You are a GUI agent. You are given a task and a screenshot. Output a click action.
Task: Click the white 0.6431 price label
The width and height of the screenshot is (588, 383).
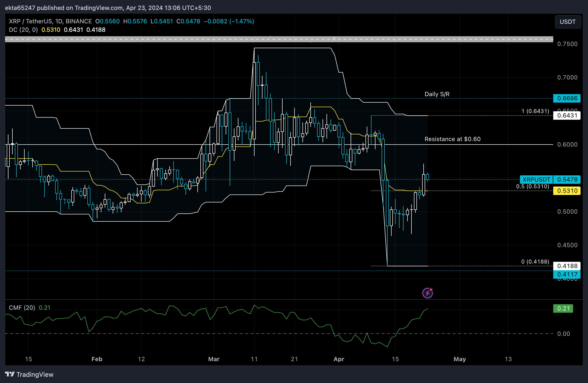(x=567, y=115)
